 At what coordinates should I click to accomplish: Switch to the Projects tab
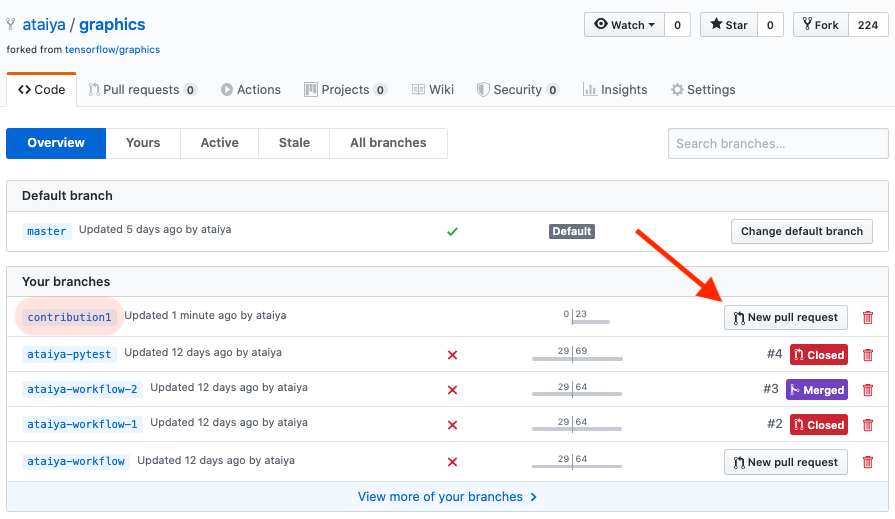[x=346, y=90]
